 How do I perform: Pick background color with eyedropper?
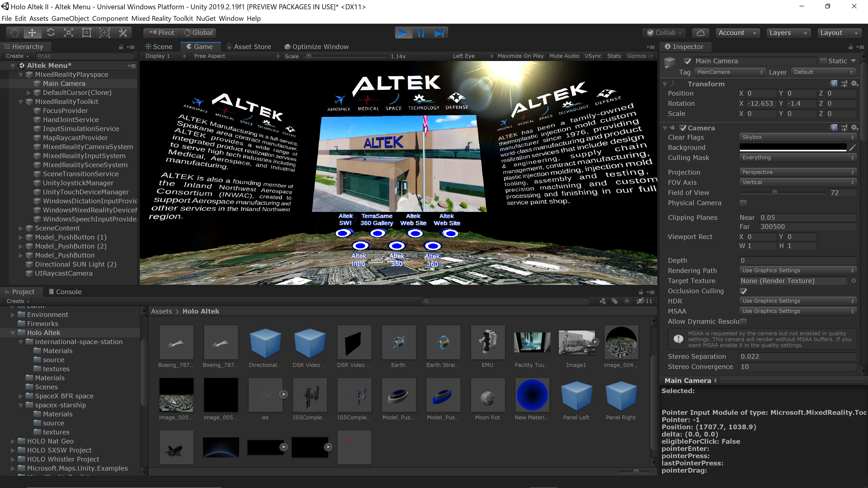pos(852,147)
